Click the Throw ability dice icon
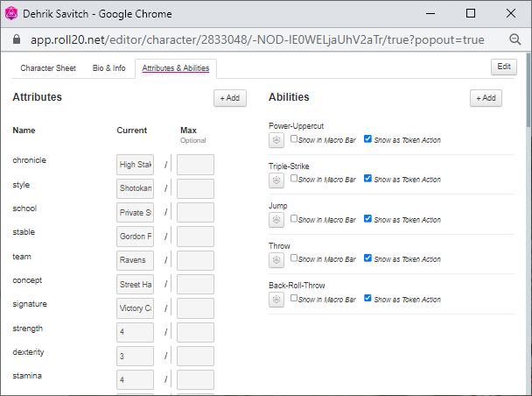 coord(276,260)
